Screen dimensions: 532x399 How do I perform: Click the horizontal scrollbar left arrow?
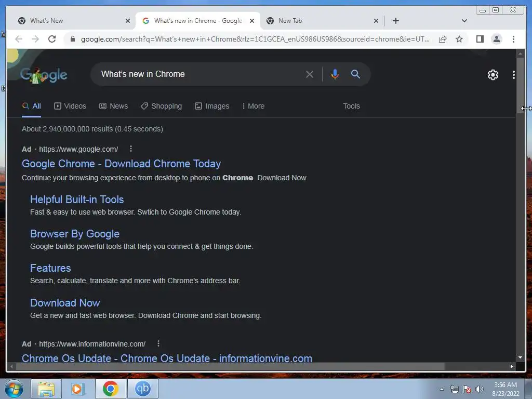(11, 366)
